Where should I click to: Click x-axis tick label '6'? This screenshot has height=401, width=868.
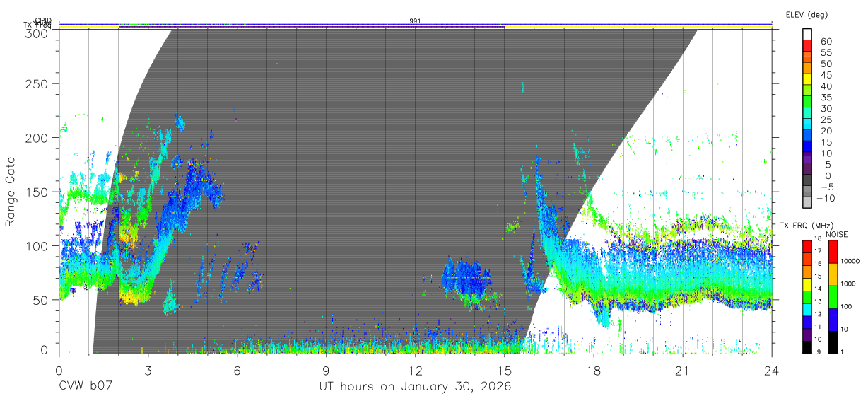point(237,370)
